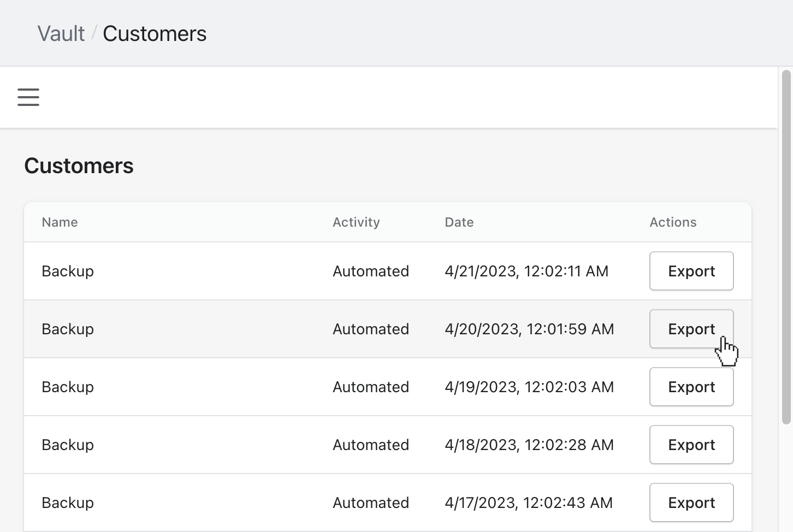
Task: Open the hamburger menu
Action: (x=28, y=97)
